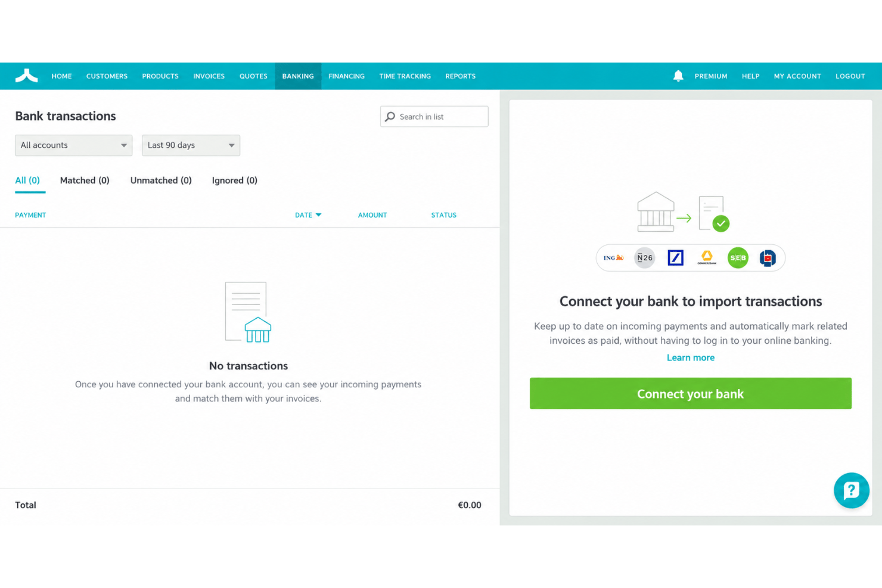Open the INVOICES menu
Image resolution: width=882 pixels, height=588 pixels.
[x=209, y=76]
